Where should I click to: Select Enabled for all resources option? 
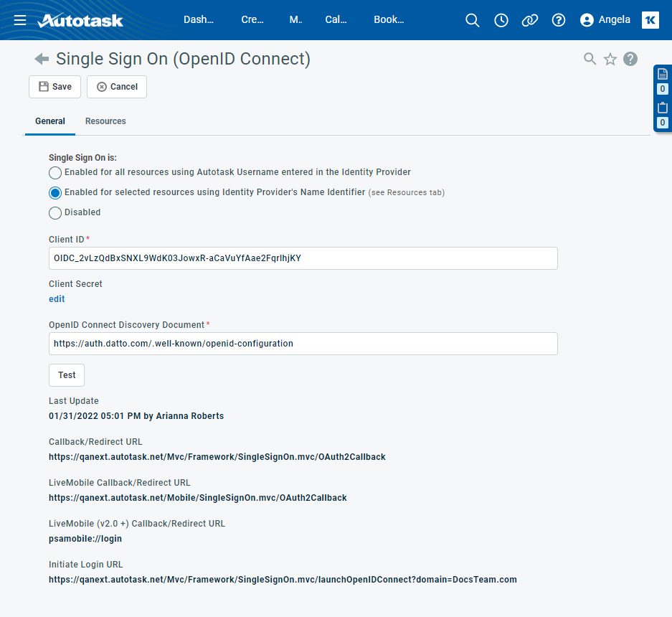coord(55,173)
